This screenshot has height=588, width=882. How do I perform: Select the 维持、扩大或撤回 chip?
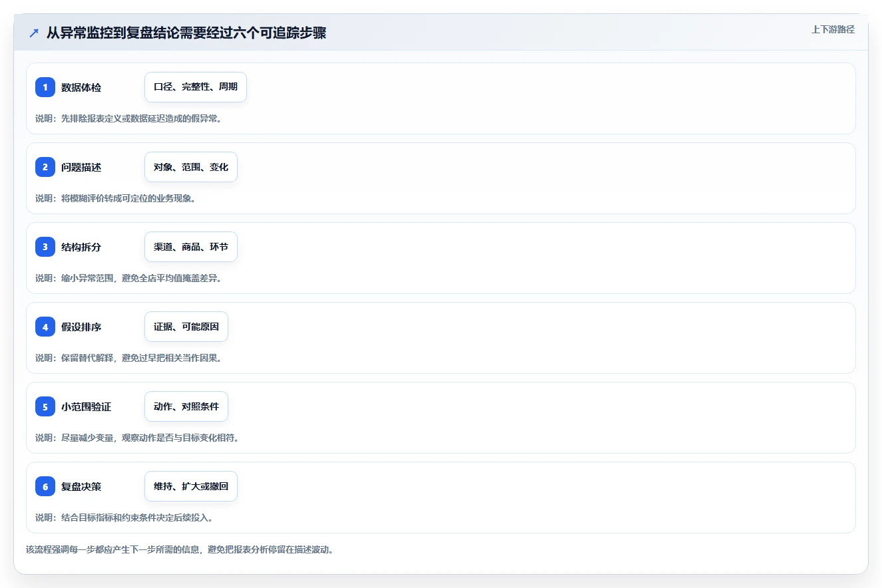[x=191, y=486]
